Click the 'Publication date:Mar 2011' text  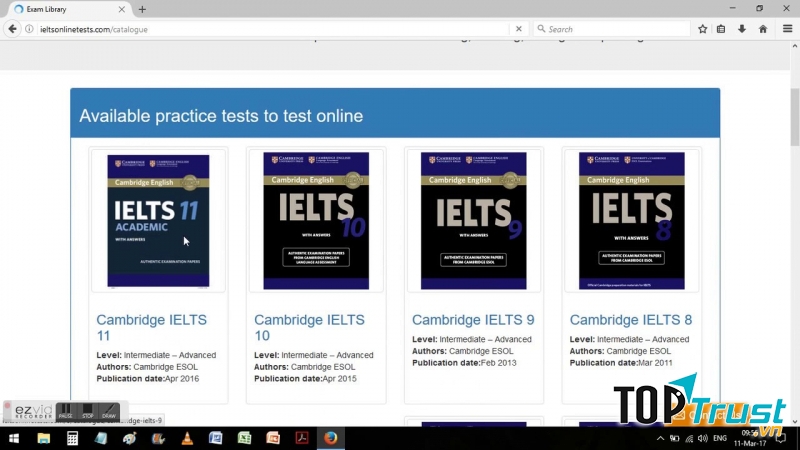(x=621, y=363)
